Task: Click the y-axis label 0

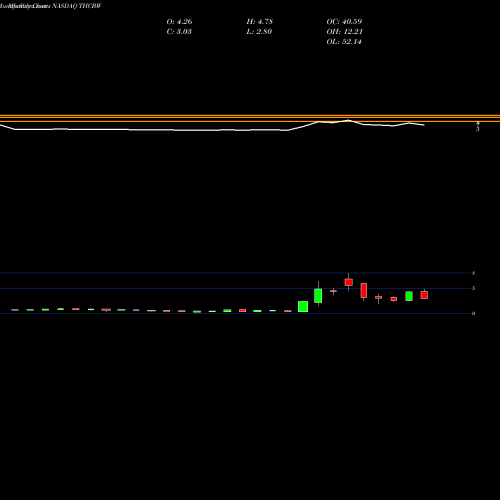Action: pyautogui.click(x=473, y=313)
